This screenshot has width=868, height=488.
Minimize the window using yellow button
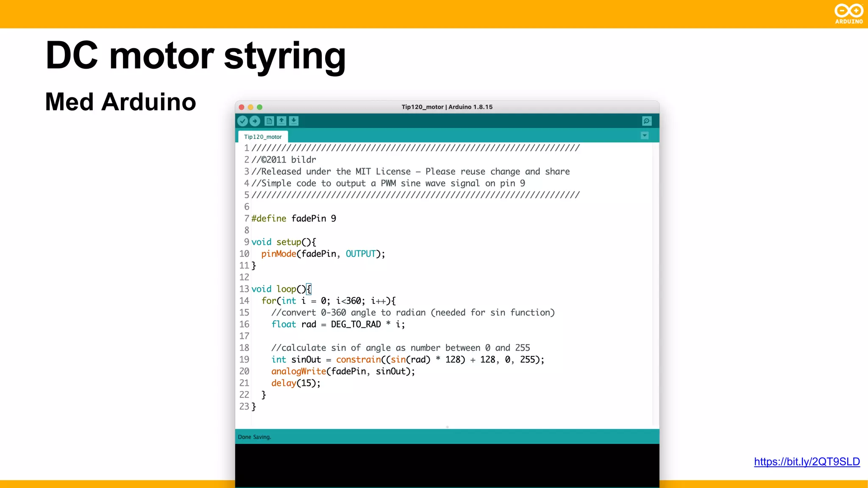[x=250, y=107]
